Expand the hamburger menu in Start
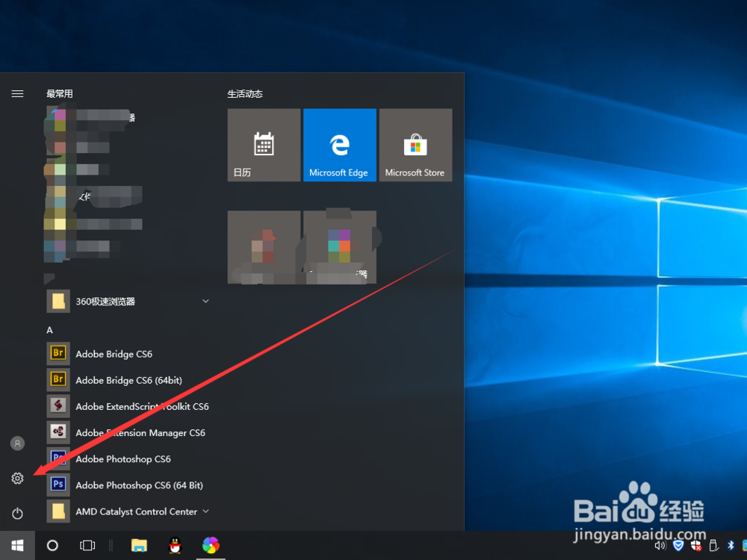 18,94
